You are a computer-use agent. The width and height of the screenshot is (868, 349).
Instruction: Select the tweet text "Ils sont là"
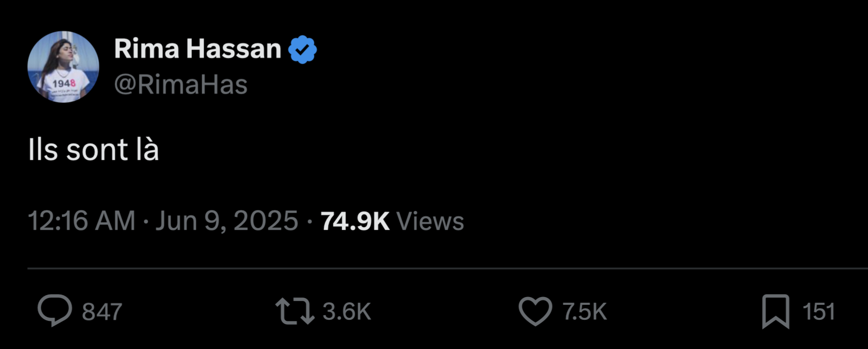tap(93, 150)
